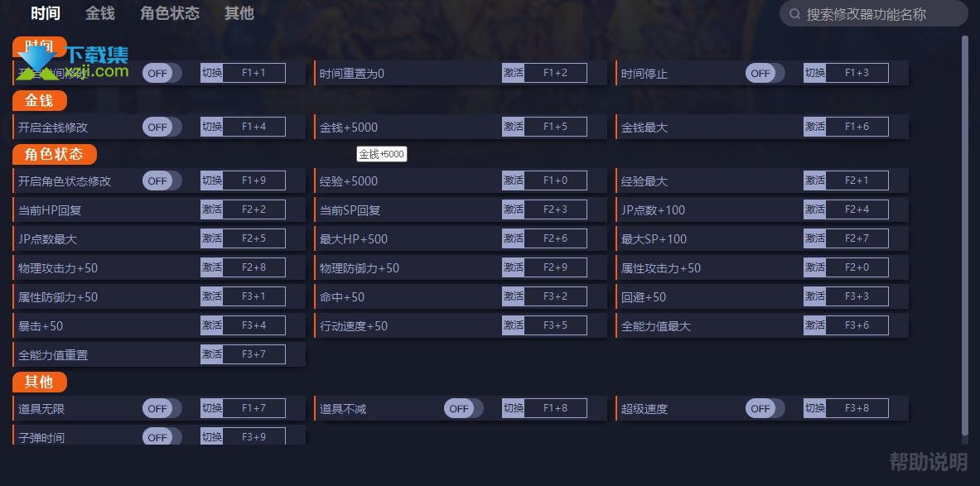
Task: Toggle the 超级速度 switch
Action: click(x=765, y=408)
